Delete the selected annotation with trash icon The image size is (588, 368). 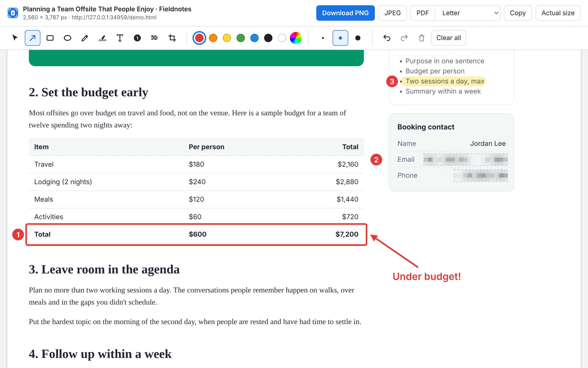click(x=421, y=38)
